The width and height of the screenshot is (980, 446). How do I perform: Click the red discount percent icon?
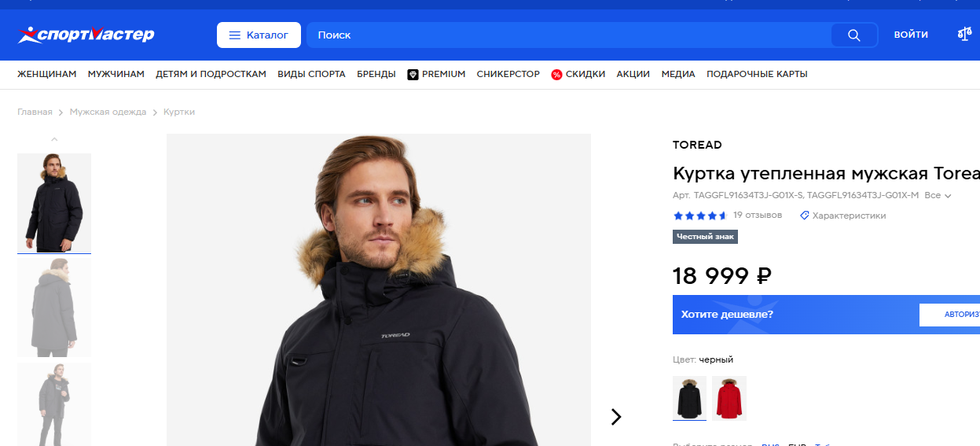[x=556, y=75]
